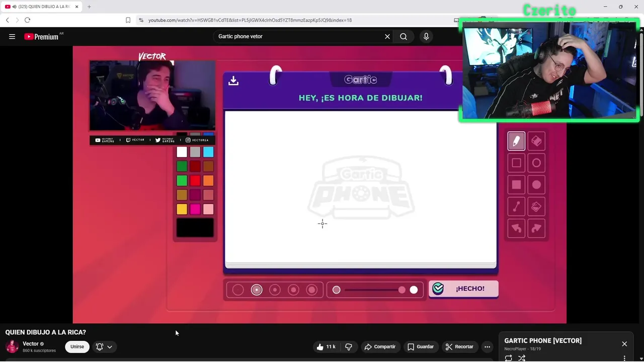
Task: Open notification bell dropdown for Vector
Action: (104, 346)
